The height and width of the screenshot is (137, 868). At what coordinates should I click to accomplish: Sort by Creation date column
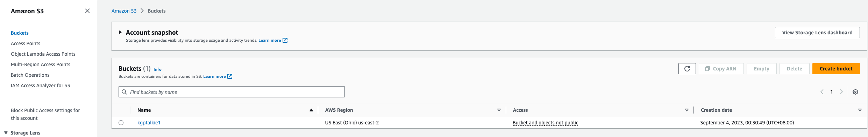tap(860, 110)
